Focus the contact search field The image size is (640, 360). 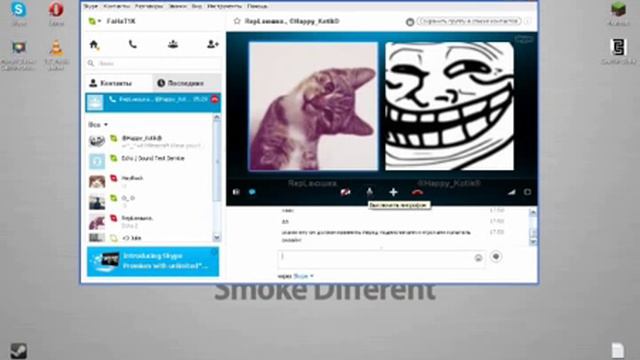point(154,63)
